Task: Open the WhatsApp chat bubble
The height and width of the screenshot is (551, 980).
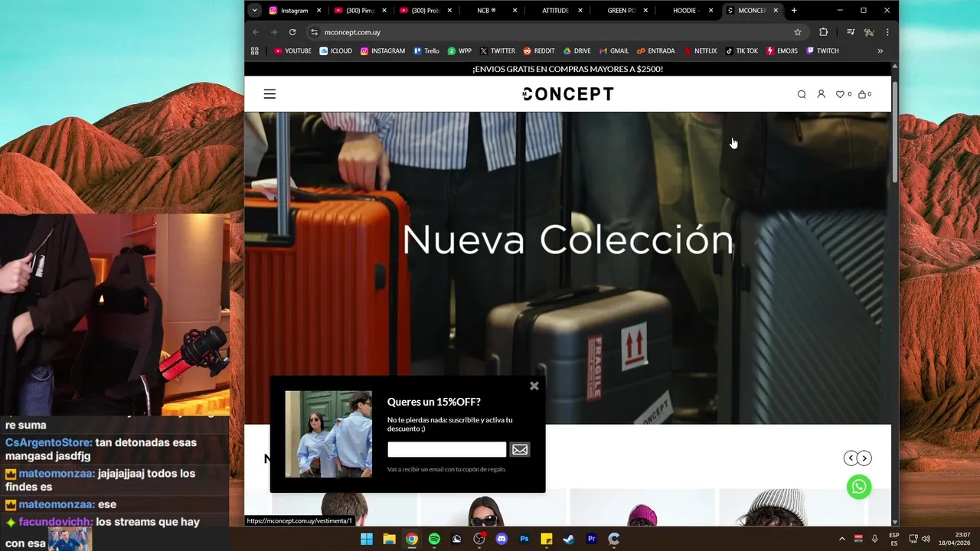Action: 859,487
